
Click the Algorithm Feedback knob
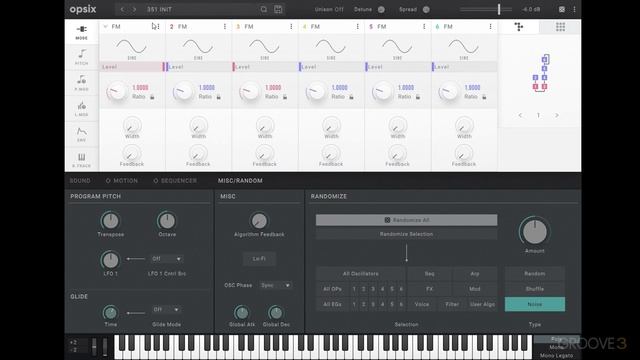(x=259, y=221)
